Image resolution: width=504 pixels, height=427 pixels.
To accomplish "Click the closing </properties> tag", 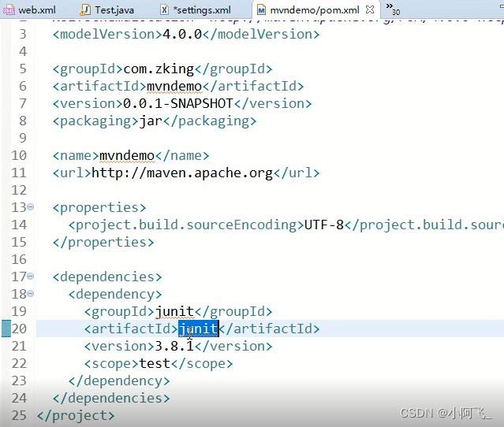I will 103,243.
